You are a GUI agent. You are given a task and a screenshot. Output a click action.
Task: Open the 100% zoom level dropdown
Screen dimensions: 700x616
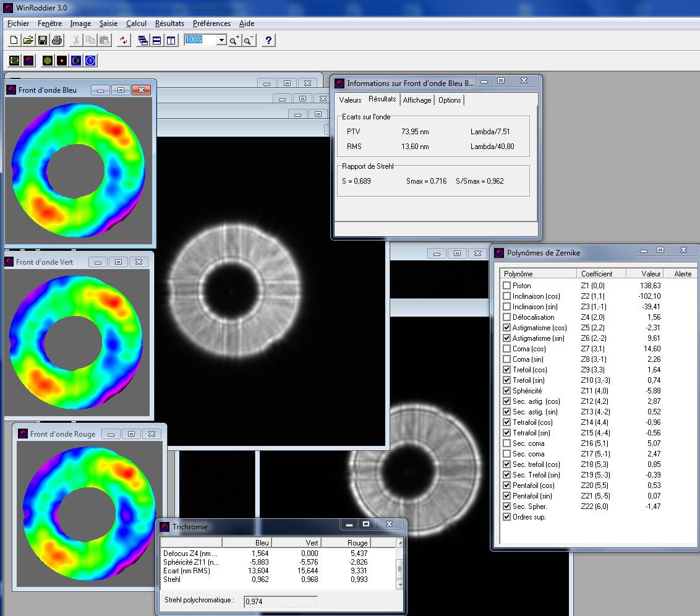(x=222, y=40)
